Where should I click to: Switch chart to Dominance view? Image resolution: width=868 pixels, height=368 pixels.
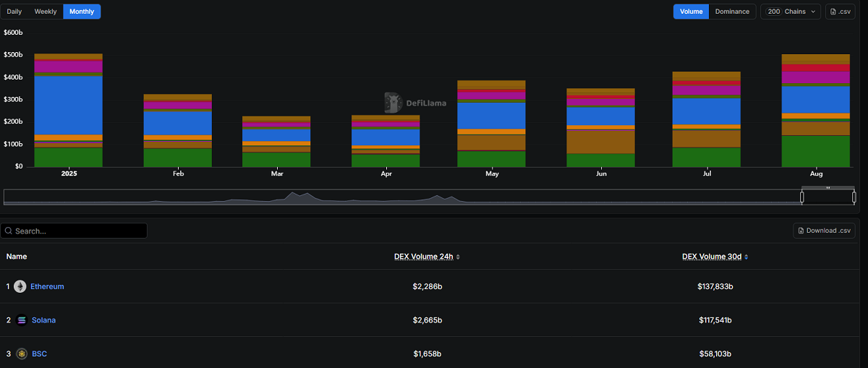pyautogui.click(x=732, y=12)
